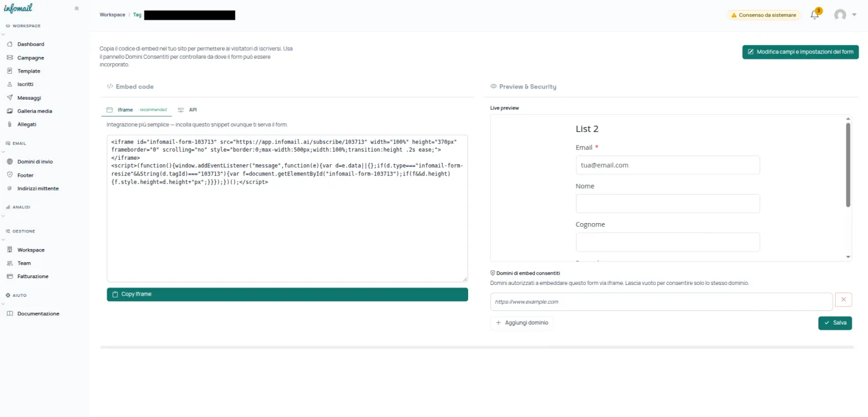The height and width of the screenshot is (417, 868).
Task: Click the preview scrollbar down arrow
Action: coord(848,257)
